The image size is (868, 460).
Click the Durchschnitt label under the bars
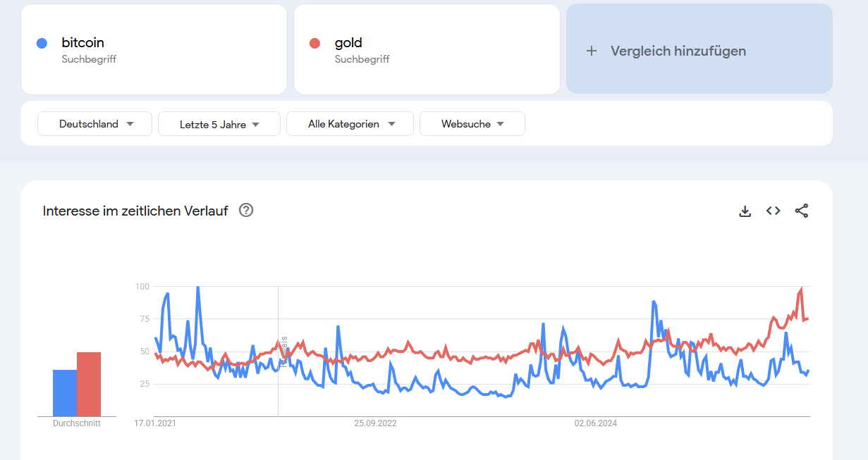(77, 423)
